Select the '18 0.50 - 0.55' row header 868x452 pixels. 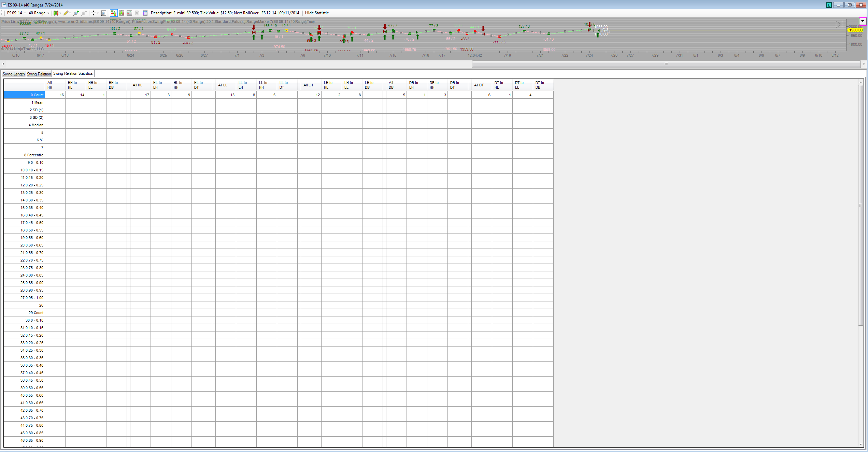(24, 230)
